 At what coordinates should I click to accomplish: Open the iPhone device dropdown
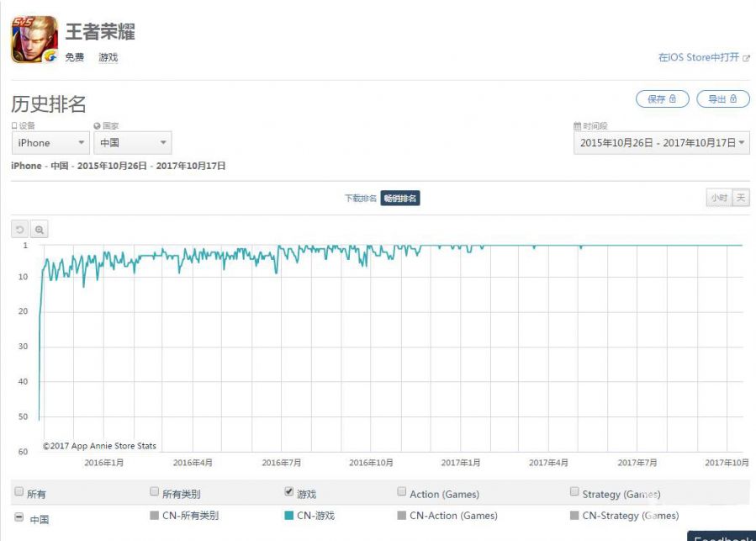pos(50,143)
